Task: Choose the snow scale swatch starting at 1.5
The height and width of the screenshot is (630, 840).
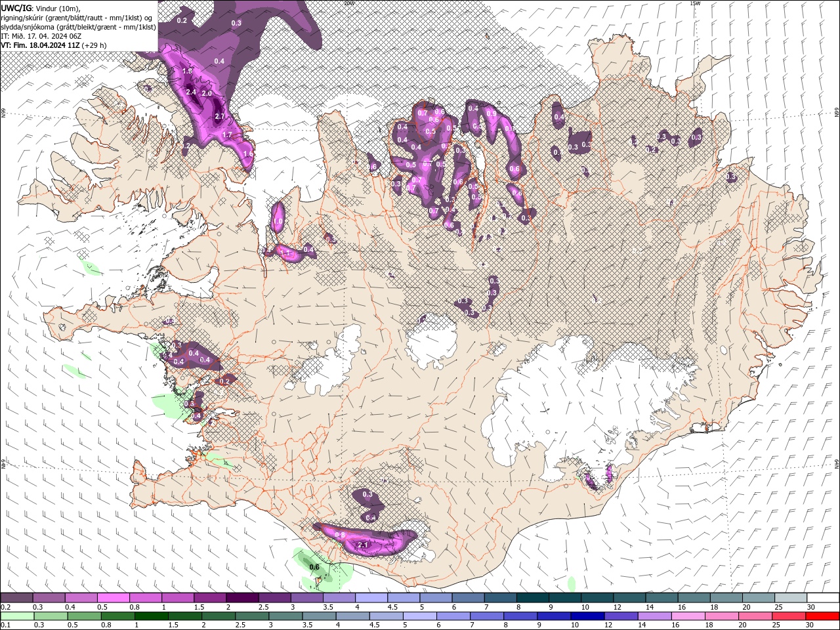Action: point(209,598)
